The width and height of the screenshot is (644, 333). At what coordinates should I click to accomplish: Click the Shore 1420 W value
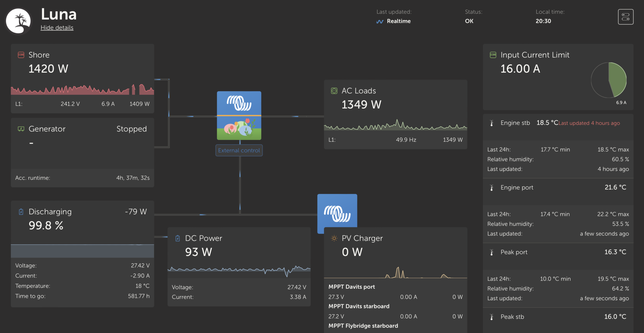pos(48,69)
